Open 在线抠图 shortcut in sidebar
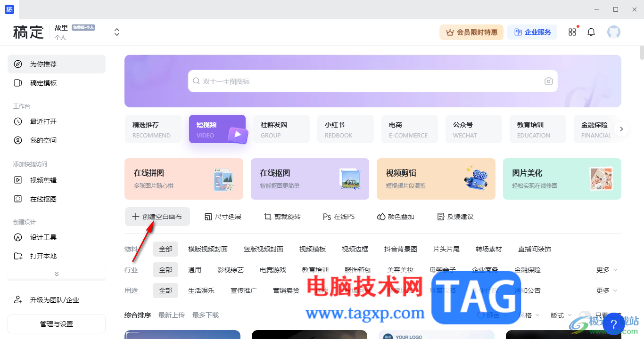 (x=57, y=199)
